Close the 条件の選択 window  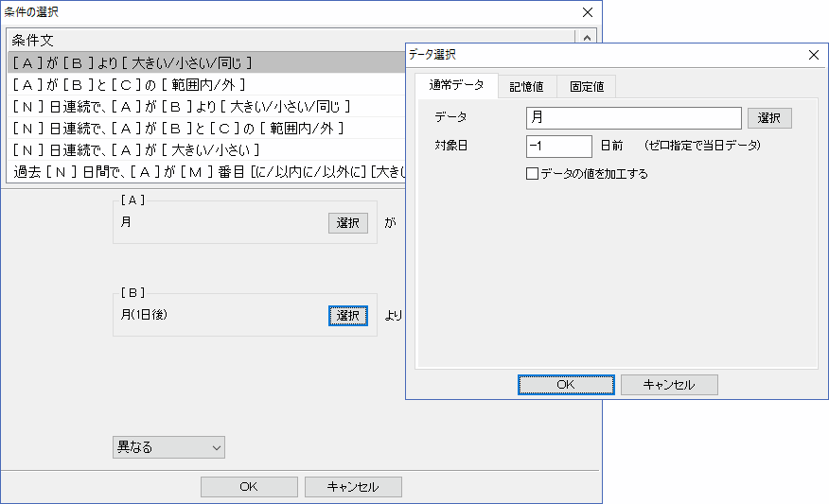(x=588, y=12)
